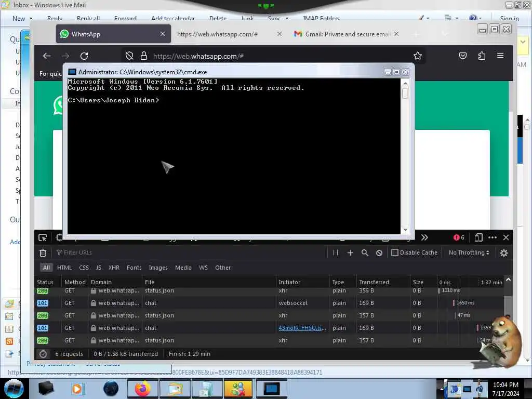Activate devtools element picker icon
Screen dimensions: 532x399
(43, 237)
